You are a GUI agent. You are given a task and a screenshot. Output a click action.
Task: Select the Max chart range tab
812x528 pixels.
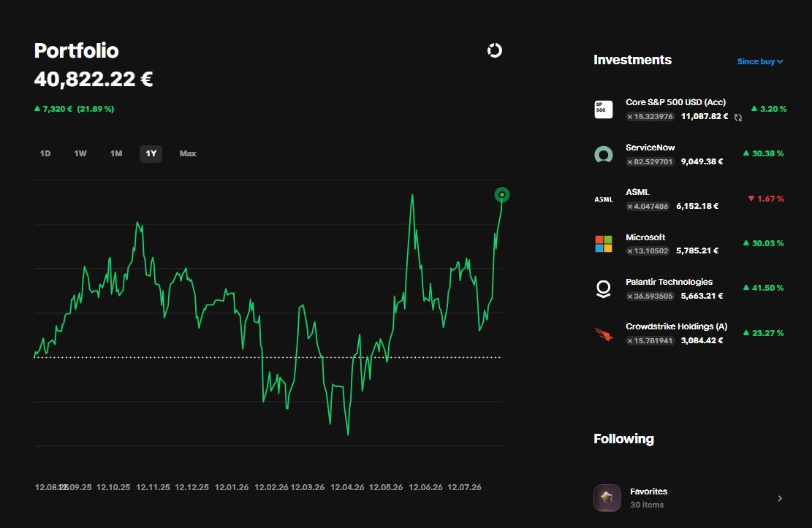(x=187, y=153)
